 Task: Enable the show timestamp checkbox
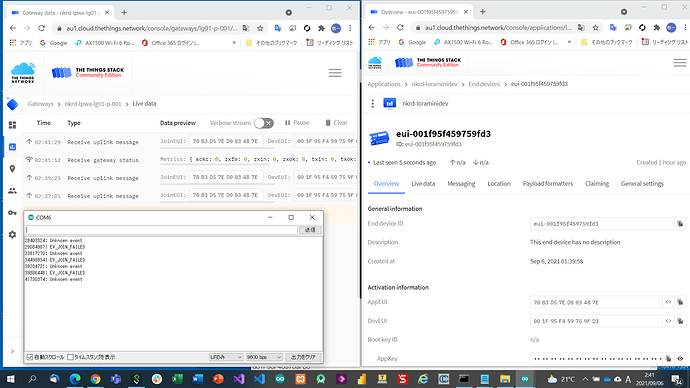click(70, 357)
